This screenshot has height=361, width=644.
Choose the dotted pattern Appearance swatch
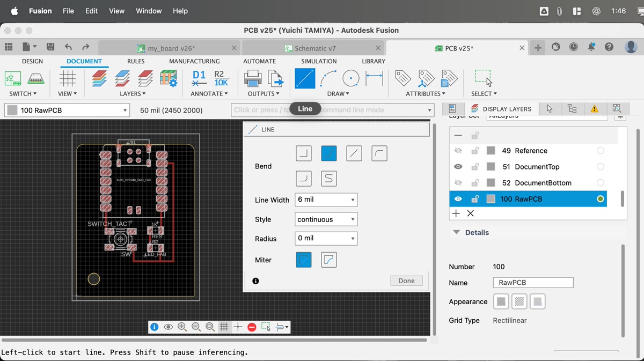[x=519, y=301]
